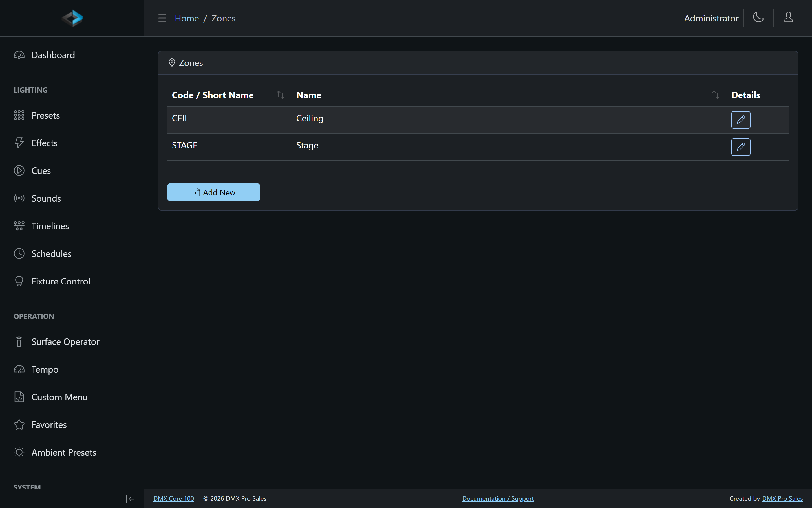The height and width of the screenshot is (508, 812).
Task: Select the STAGE code cell
Action: coord(230,147)
